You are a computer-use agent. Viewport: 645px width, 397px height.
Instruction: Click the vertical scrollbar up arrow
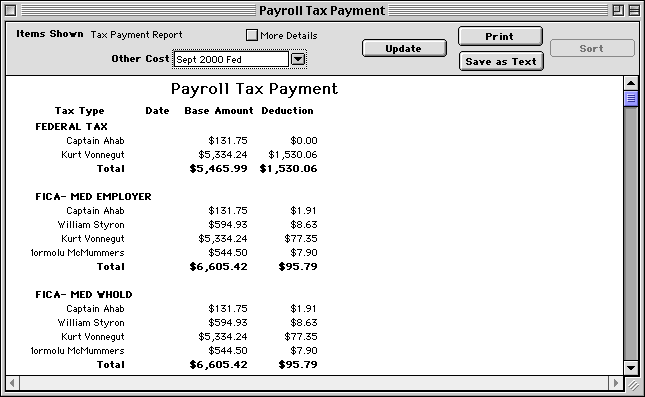pos(631,83)
